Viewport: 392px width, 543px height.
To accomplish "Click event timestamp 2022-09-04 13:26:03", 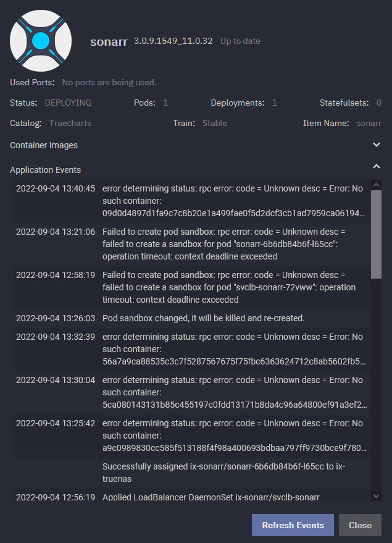I will [56, 318].
